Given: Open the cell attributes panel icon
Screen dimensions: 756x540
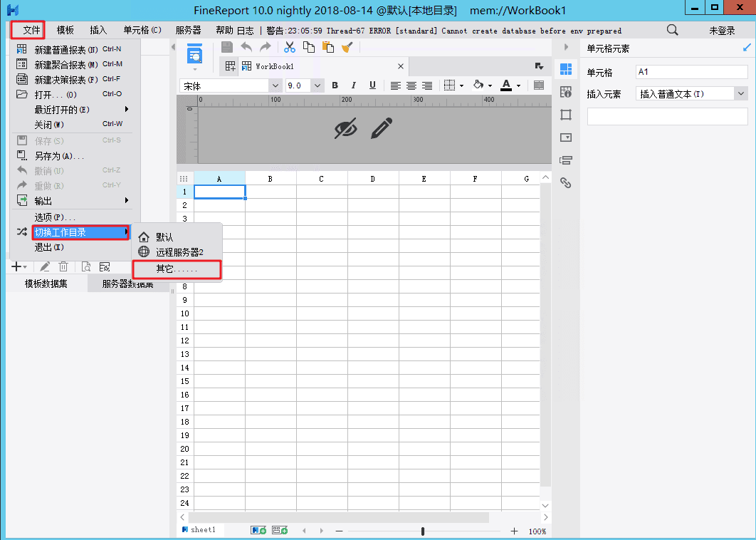Looking at the screenshot, I should point(566,92).
